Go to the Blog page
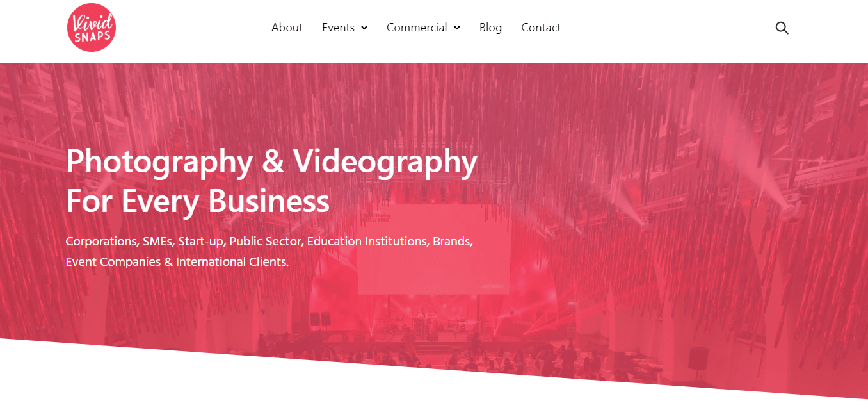This screenshot has width=868, height=410. [490, 28]
